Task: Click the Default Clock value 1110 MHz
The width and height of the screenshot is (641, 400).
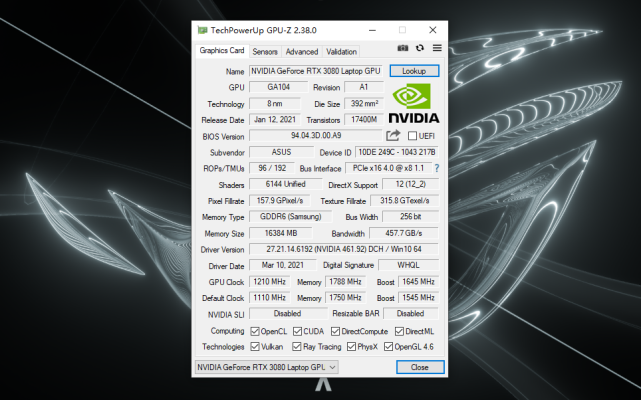Action: (269, 297)
